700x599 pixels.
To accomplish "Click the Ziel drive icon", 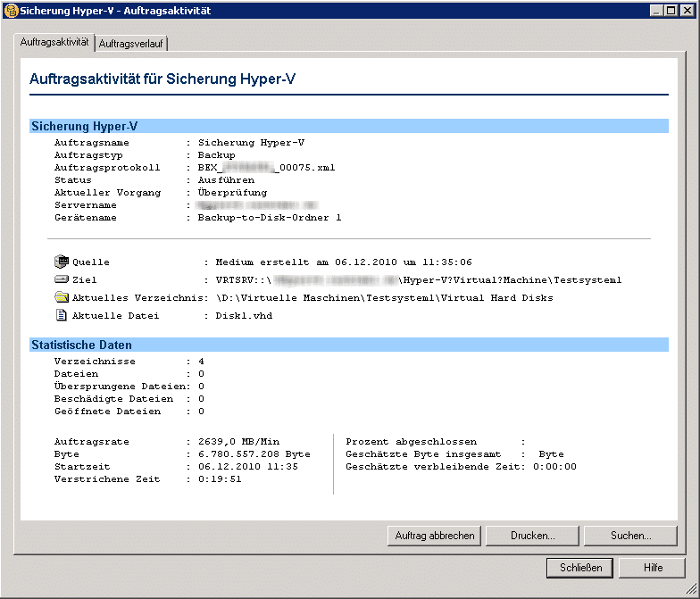I will click(62, 279).
